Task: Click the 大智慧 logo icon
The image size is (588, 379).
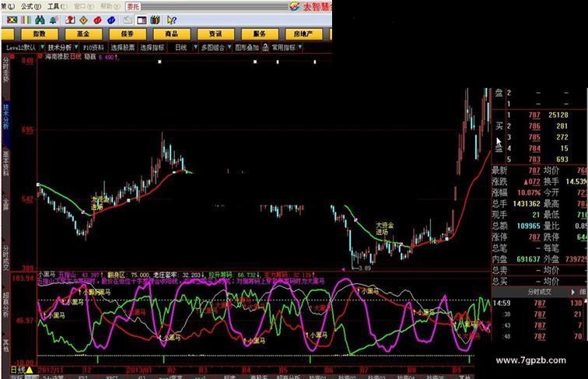Action: click(294, 6)
